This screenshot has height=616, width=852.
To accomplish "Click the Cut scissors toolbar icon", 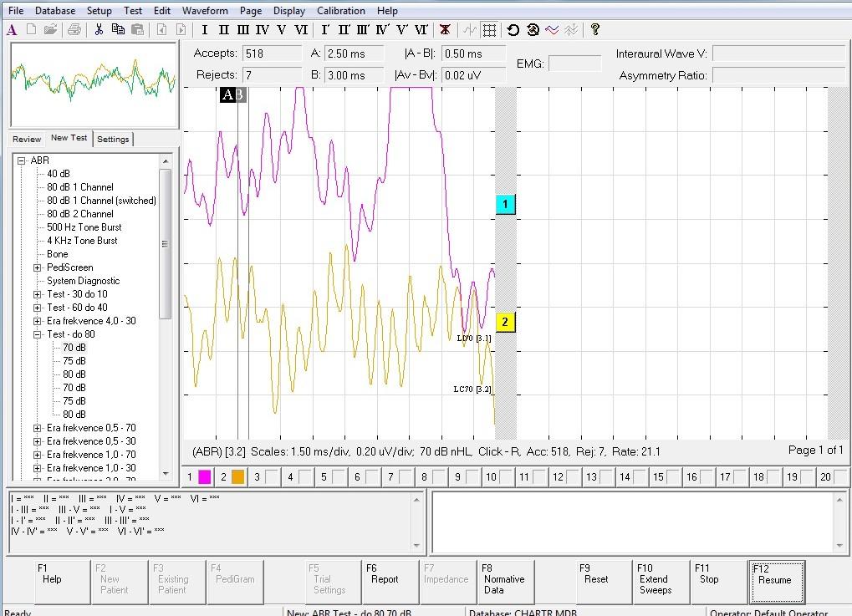I will (99, 29).
